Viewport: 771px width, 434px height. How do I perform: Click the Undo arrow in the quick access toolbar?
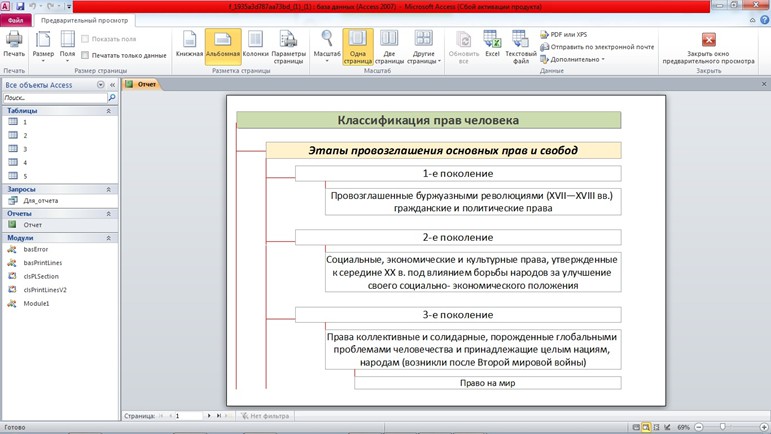coord(33,6)
